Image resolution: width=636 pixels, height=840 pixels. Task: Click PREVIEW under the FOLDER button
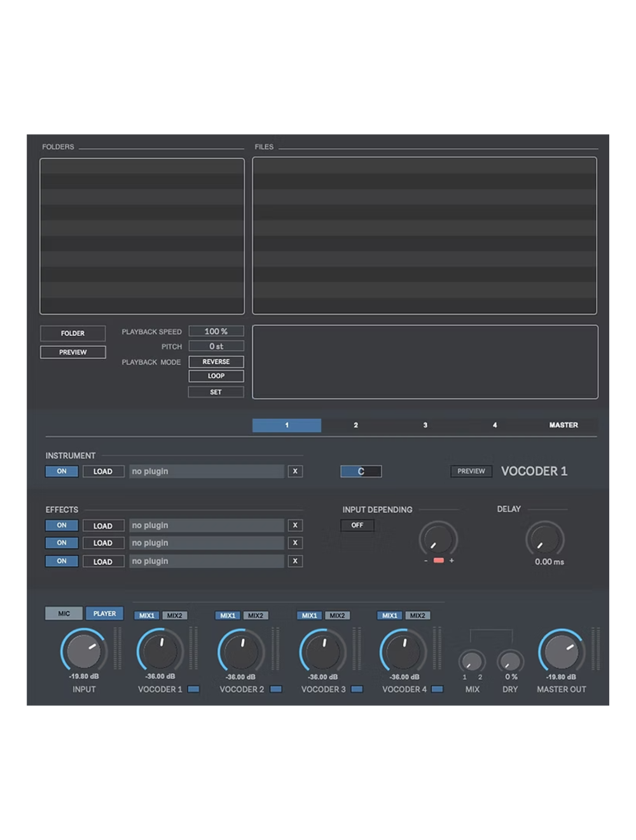73,351
